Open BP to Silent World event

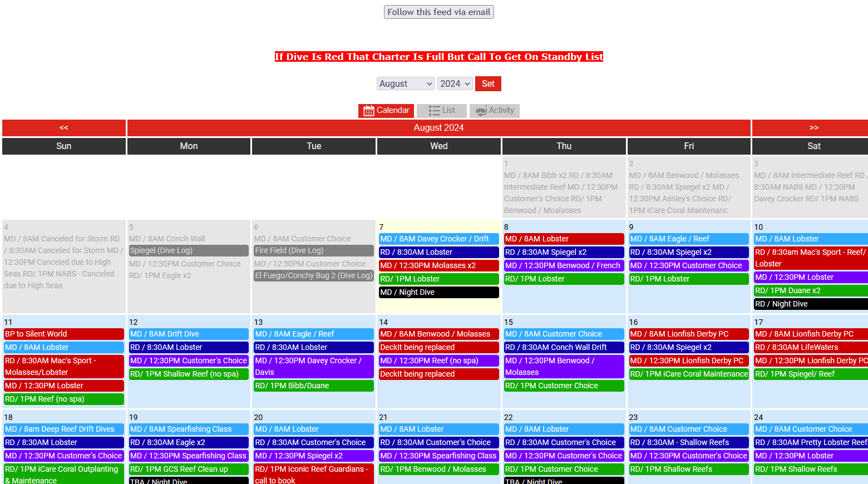click(x=63, y=334)
